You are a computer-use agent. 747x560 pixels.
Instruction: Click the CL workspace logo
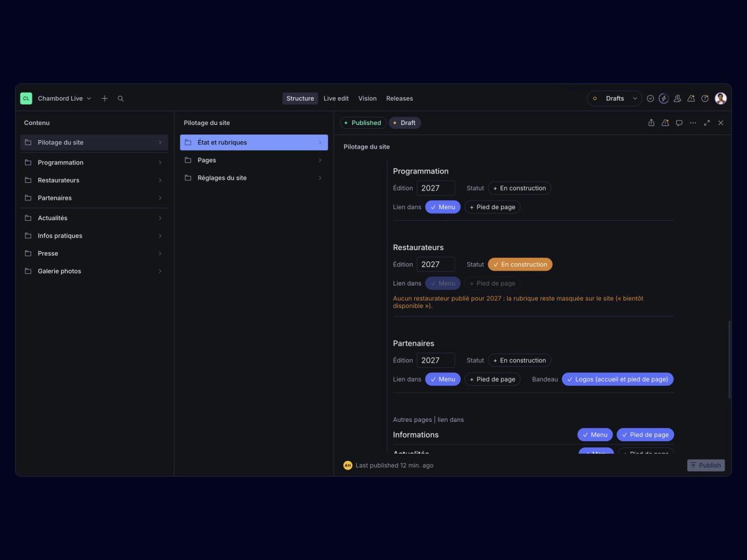pos(26,98)
